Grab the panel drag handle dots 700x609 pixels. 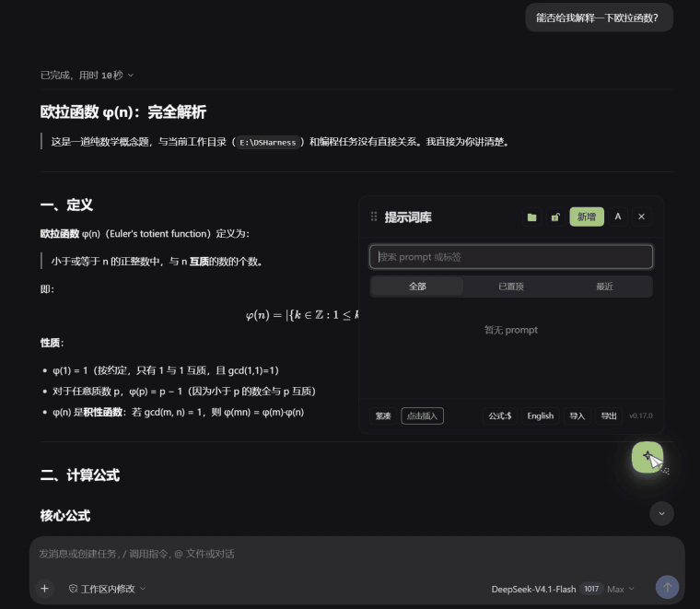pos(374,217)
